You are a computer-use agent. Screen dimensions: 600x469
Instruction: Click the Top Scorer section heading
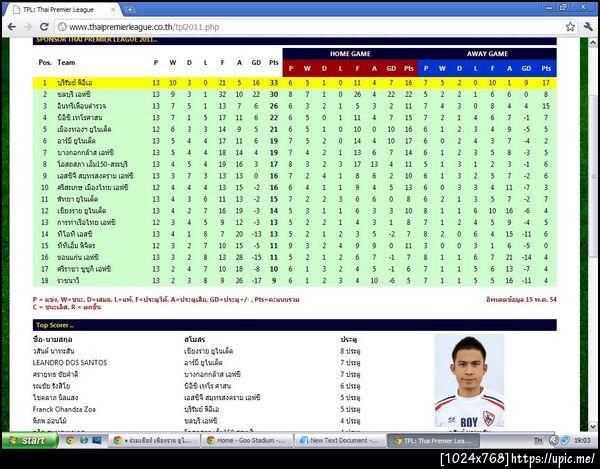tap(55, 325)
